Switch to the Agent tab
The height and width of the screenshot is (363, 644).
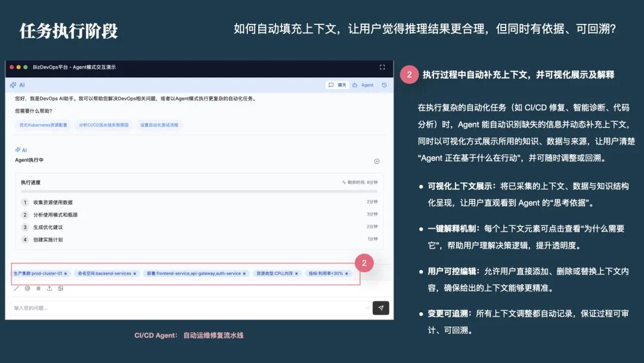click(364, 85)
